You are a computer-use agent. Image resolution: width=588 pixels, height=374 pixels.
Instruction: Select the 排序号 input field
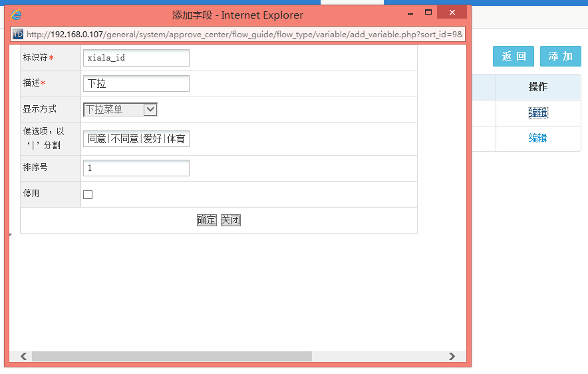coord(136,168)
